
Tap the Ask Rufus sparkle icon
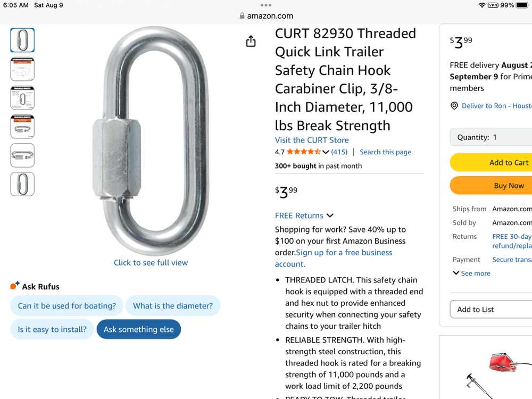(x=15, y=286)
